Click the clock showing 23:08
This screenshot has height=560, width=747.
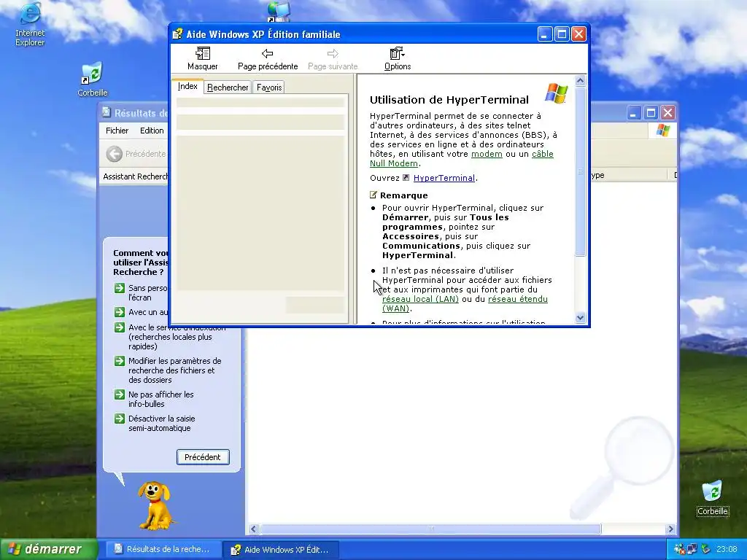pos(727,550)
